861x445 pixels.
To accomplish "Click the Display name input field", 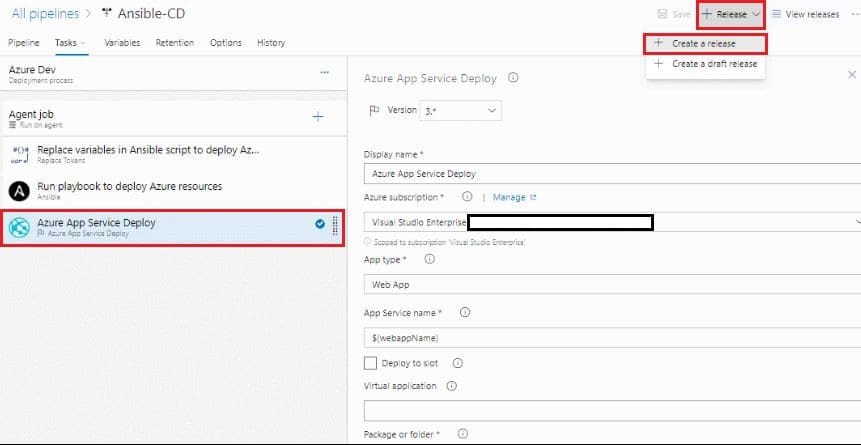I will [612, 174].
